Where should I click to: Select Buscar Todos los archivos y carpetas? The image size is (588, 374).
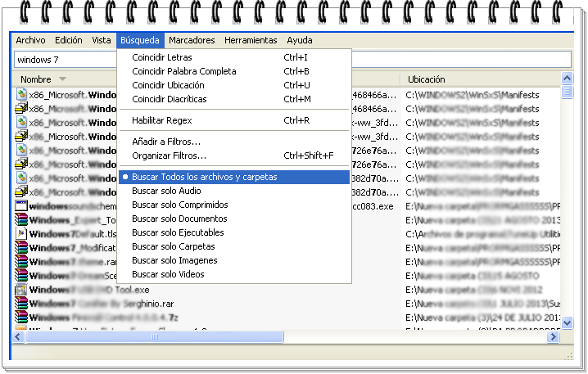[x=234, y=177]
